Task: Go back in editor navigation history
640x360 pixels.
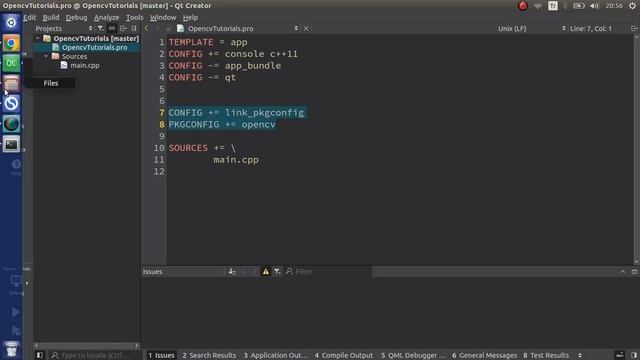Action: point(147,29)
